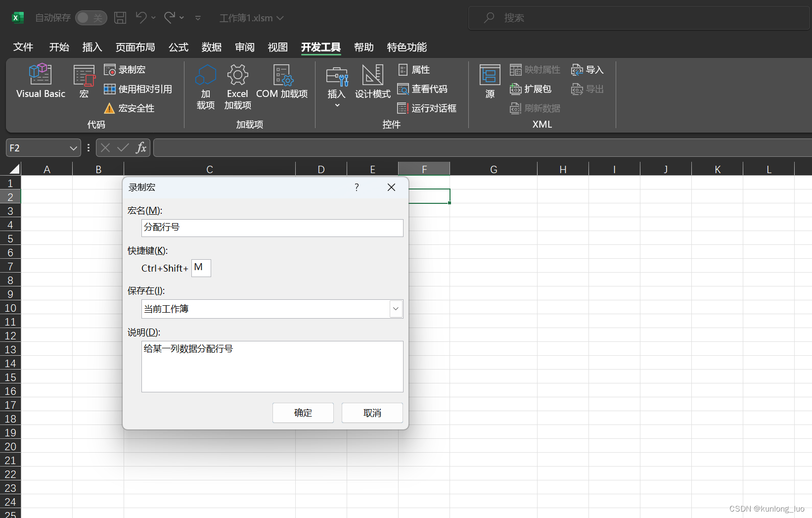Toggle 自动保存 autosave switch
Image resolution: width=812 pixels, height=518 pixels.
91,18
